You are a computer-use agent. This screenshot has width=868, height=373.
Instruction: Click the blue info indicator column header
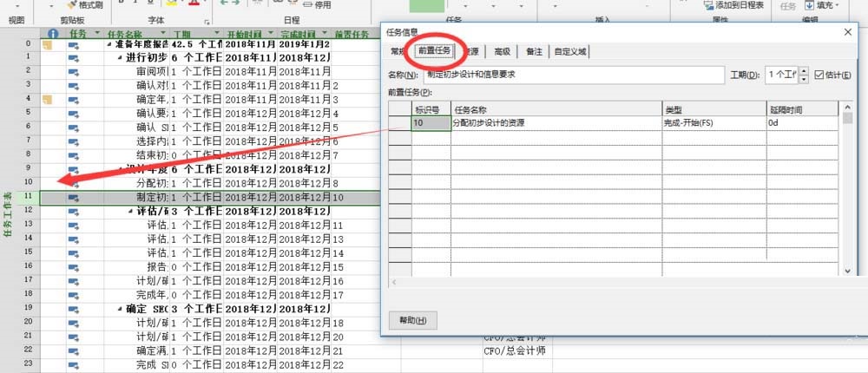(53, 33)
